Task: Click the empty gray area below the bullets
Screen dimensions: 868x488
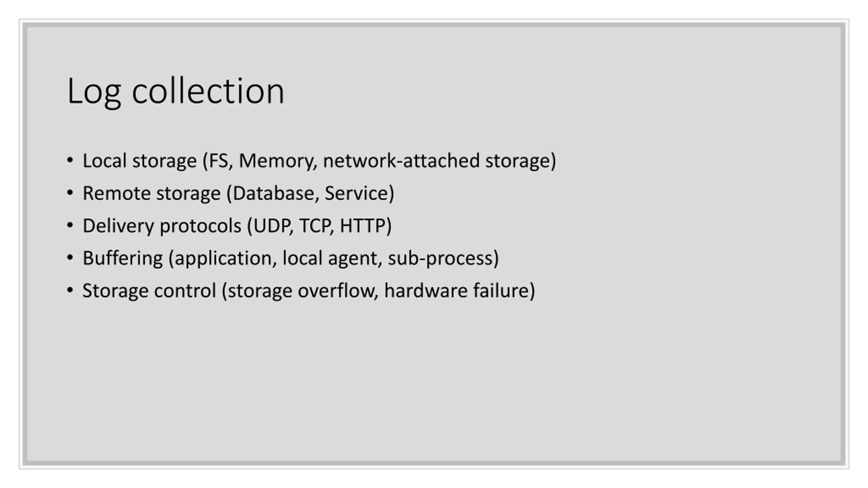Action: pyautogui.click(x=434, y=380)
